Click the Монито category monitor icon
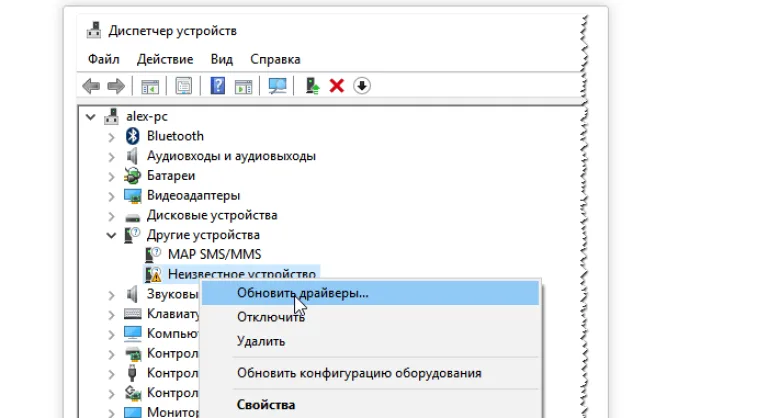 click(132, 412)
